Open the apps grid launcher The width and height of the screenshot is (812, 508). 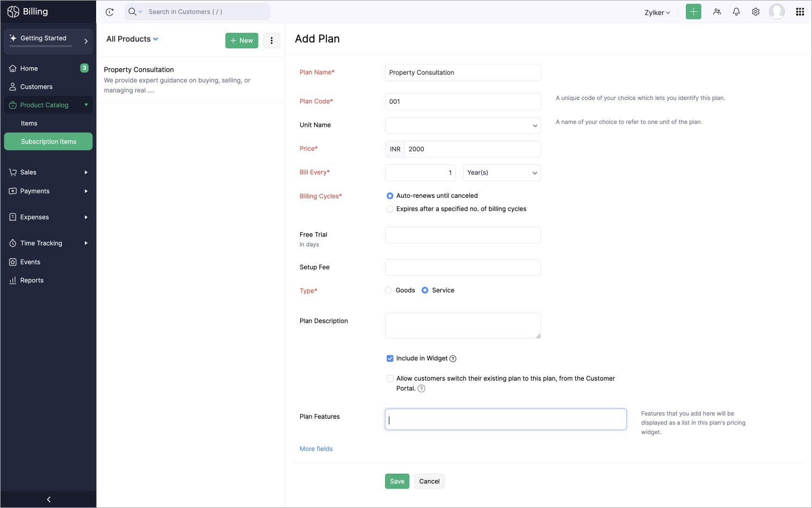point(800,12)
